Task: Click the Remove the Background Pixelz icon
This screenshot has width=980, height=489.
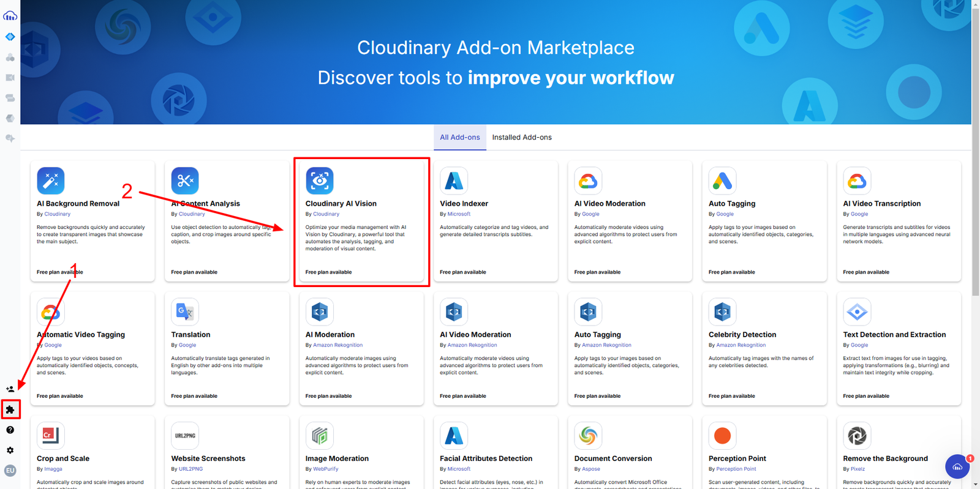Action: (x=857, y=435)
